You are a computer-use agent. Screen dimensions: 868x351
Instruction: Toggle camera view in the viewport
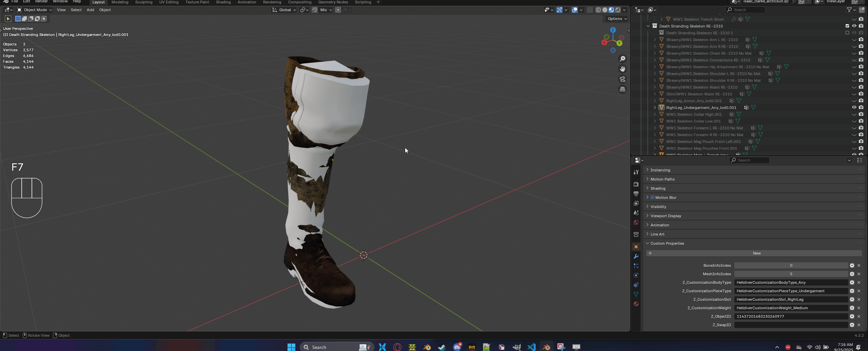click(x=623, y=79)
